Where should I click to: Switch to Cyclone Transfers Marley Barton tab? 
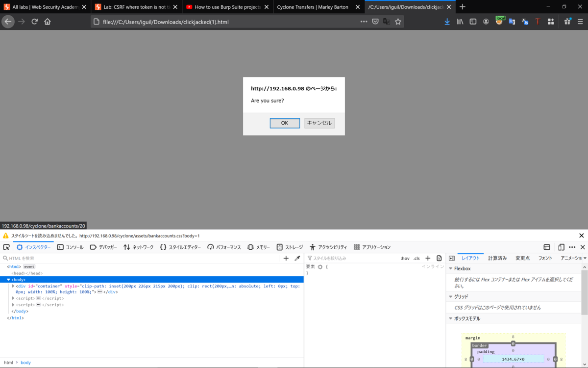[x=318, y=7]
